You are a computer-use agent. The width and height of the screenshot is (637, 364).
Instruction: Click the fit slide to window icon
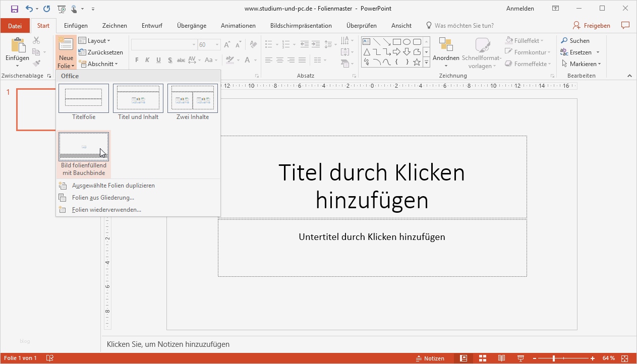[625, 358]
